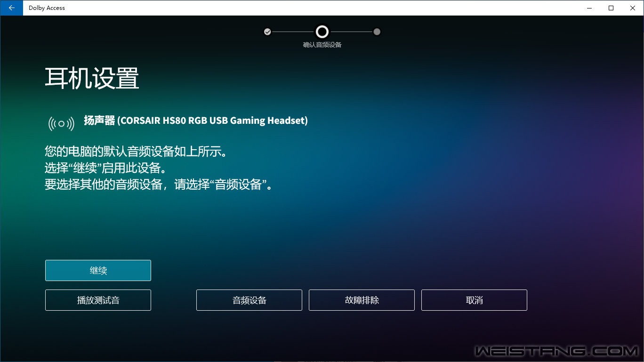Click the 耳机设置 heading
Image resolution: width=644 pixels, height=362 pixels.
pyautogui.click(x=92, y=78)
